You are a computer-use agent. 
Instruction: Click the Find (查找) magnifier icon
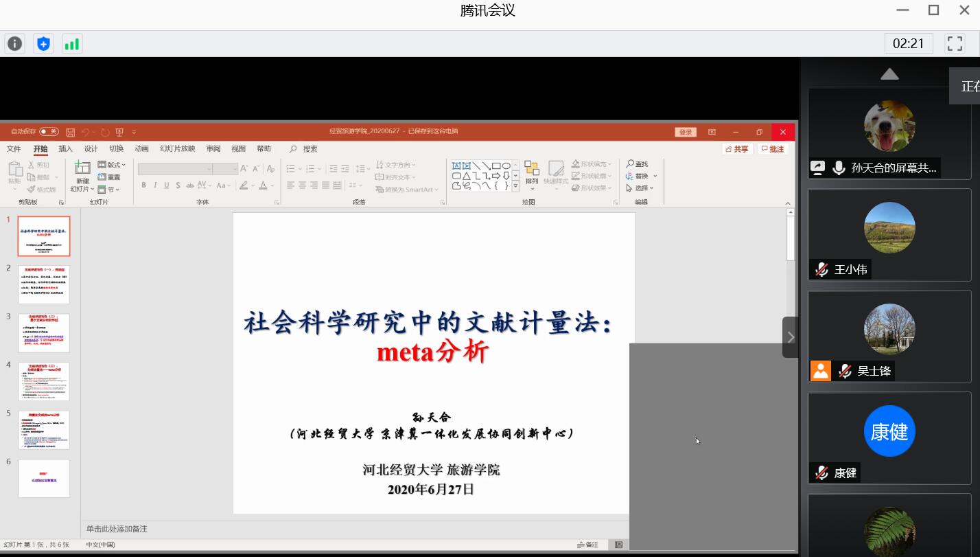(x=630, y=164)
